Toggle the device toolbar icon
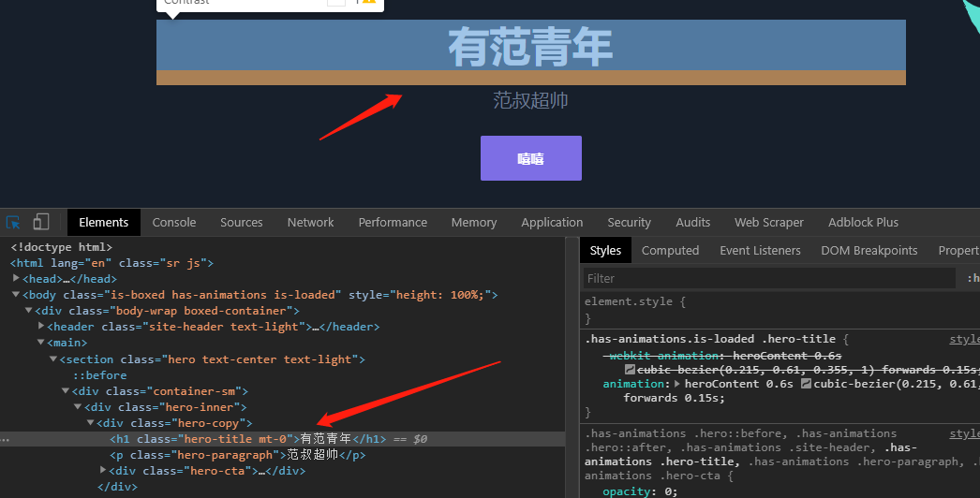The image size is (980, 498). click(41, 222)
